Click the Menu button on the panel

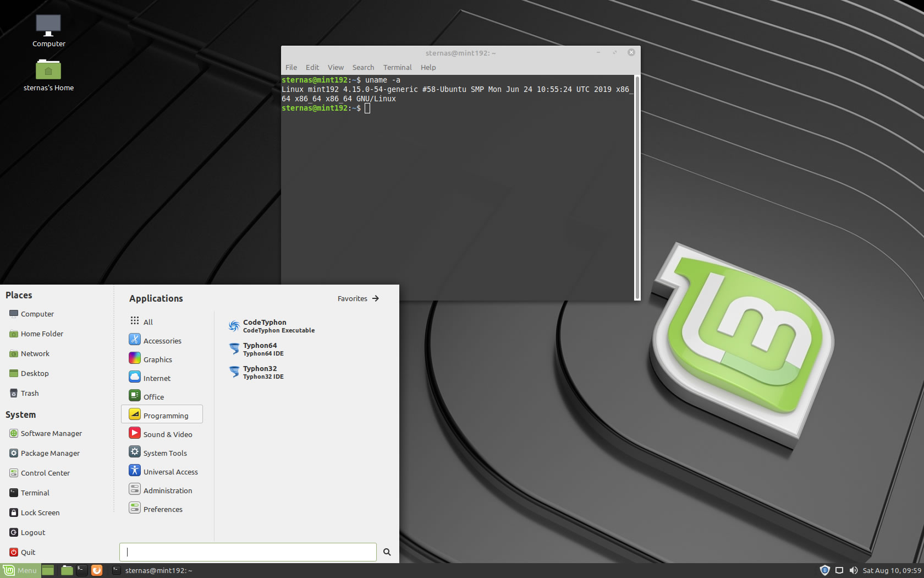coord(20,570)
